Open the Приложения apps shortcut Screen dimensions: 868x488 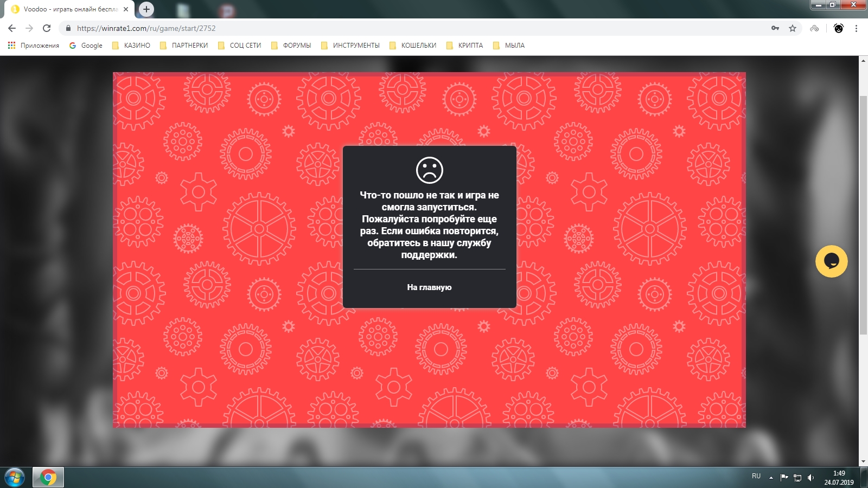(34, 46)
